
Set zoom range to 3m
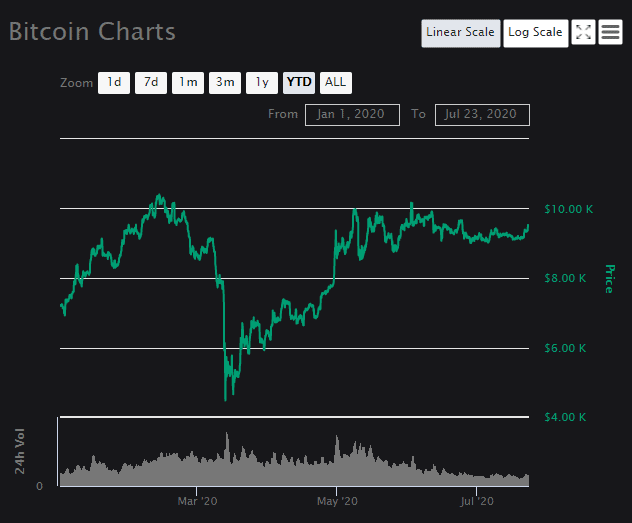pyautogui.click(x=225, y=83)
